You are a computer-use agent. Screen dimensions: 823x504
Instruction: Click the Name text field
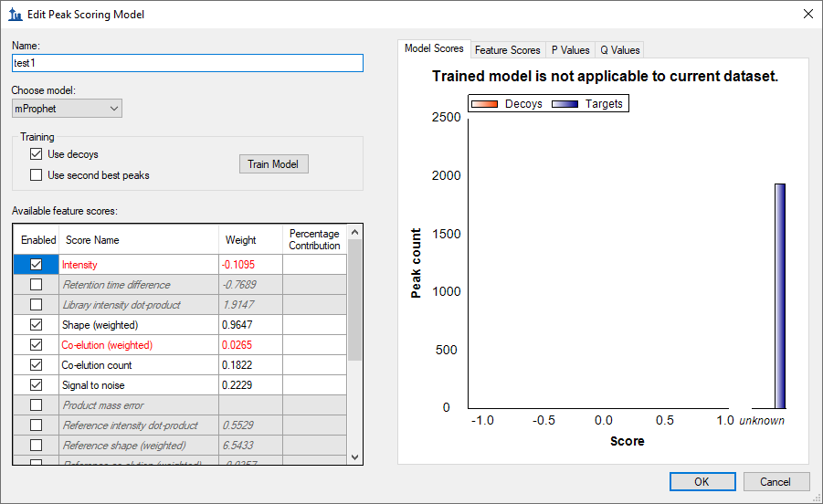(x=187, y=63)
